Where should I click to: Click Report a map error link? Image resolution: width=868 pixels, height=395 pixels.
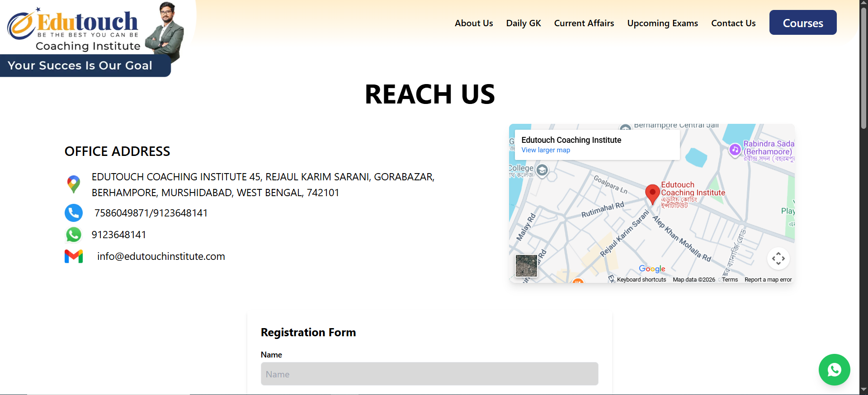[768, 280]
